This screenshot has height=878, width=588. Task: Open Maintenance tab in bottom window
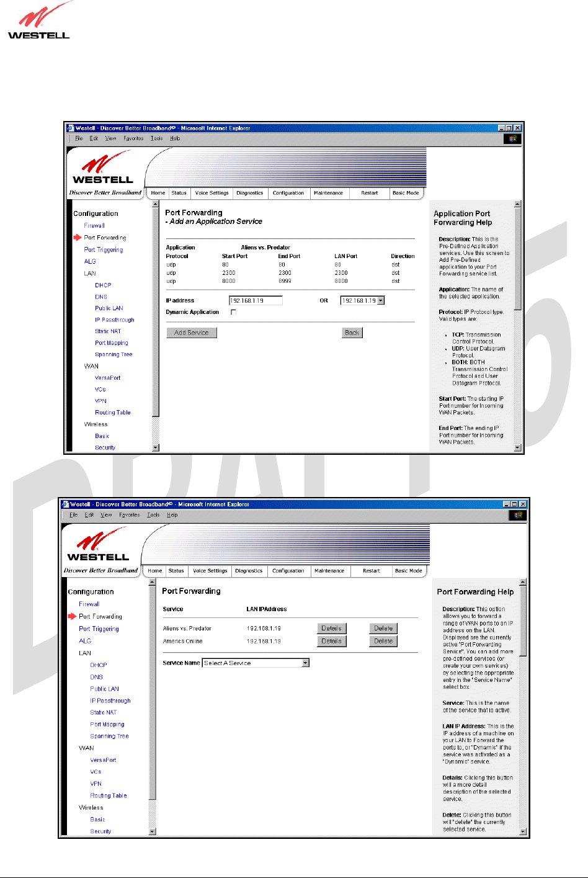point(329,571)
